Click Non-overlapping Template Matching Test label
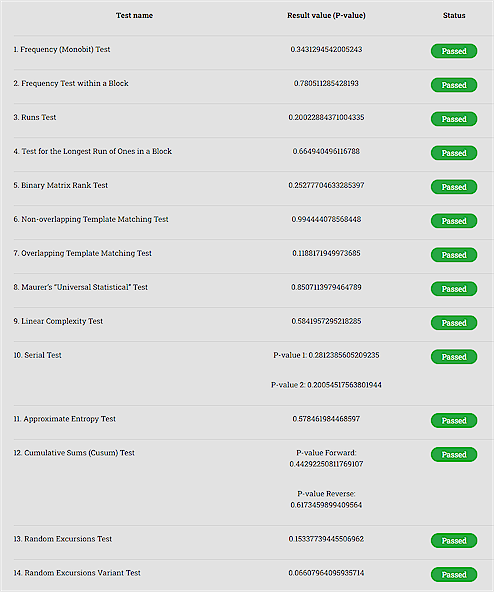 (x=91, y=219)
